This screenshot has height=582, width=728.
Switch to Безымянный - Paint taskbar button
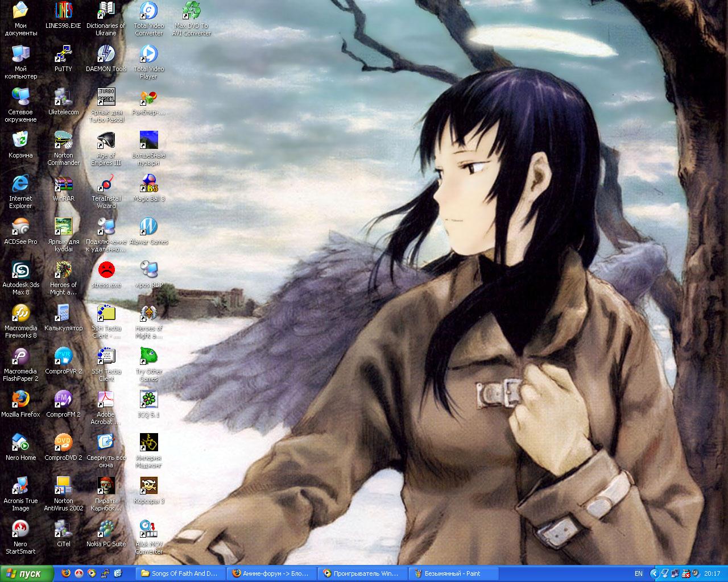point(453,573)
